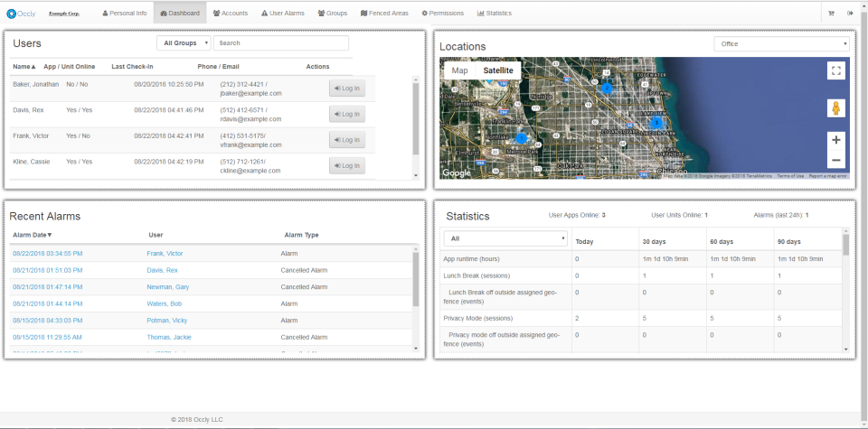Log in as Kline, Cassie
This screenshot has height=429, width=868.
click(347, 166)
